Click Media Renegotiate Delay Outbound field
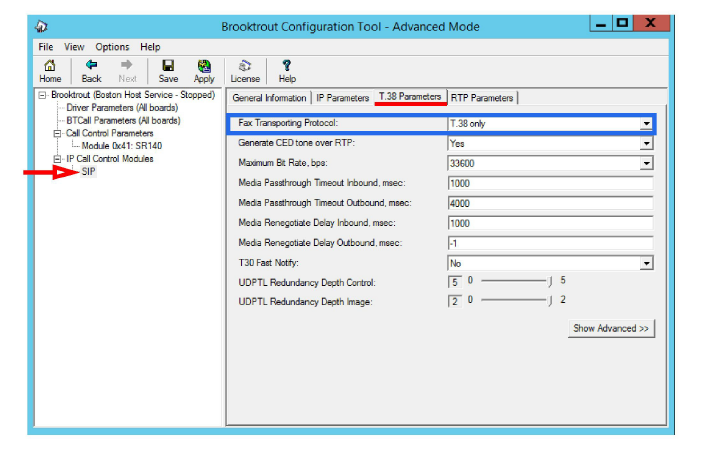 point(550,243)
